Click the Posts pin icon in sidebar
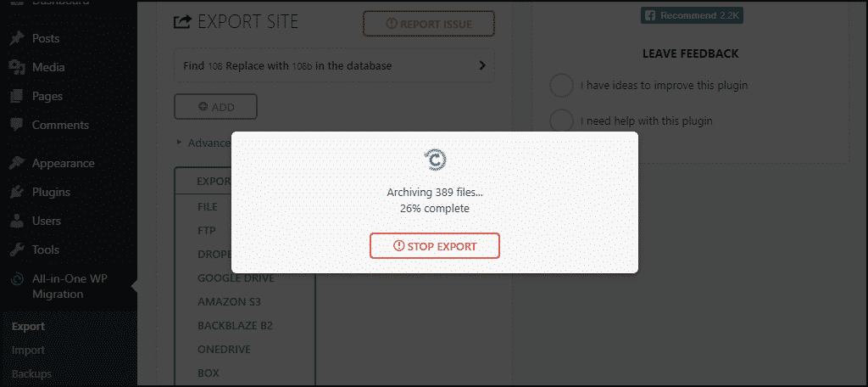Image resolution: width=868 pixels, height=387 pixels. click(x=17, y=38)
